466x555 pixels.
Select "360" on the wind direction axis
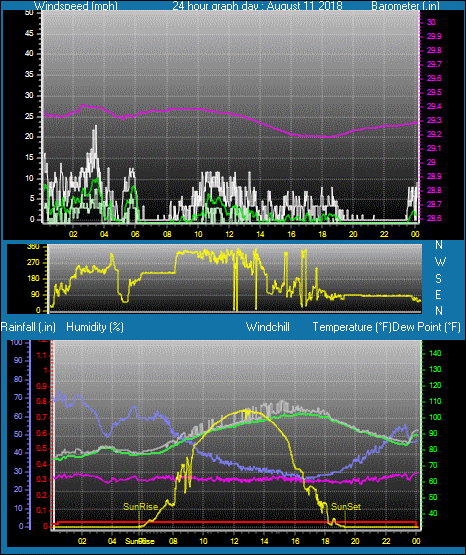[33, 247]
